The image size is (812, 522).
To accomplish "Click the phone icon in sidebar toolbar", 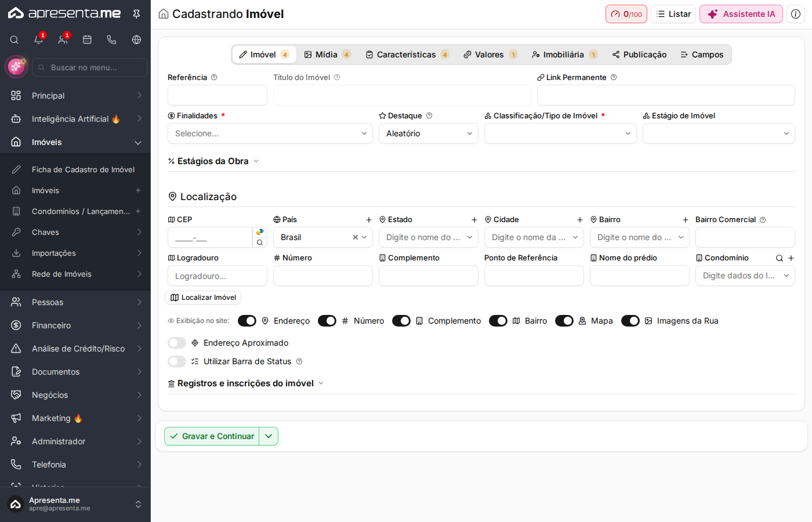I will 111,39.
